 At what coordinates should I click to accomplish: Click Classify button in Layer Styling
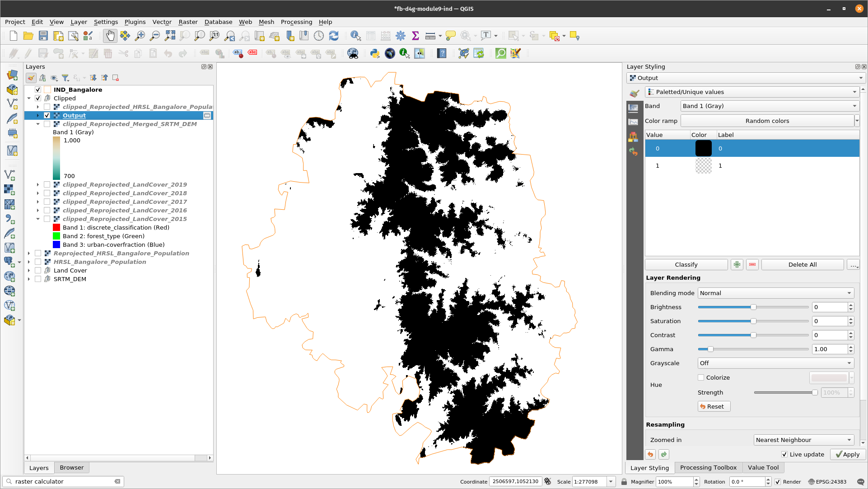click(686, 264)
